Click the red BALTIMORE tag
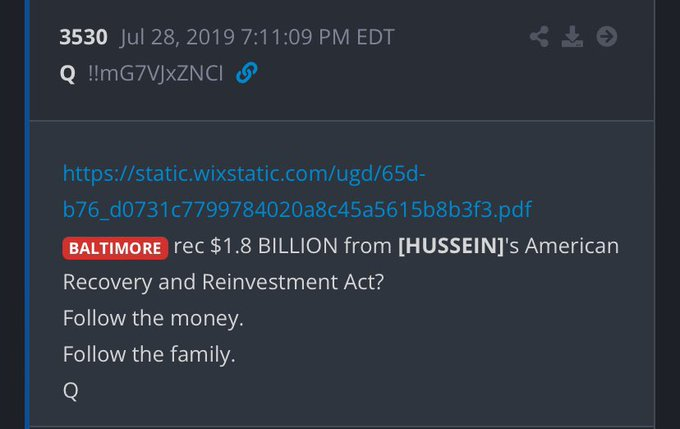 click(x=113, y=247)
